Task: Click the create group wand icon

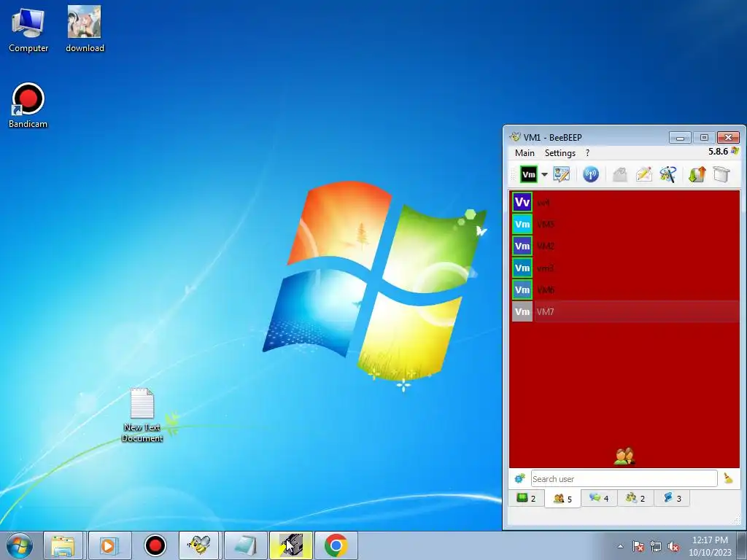Action: [668, 174]
